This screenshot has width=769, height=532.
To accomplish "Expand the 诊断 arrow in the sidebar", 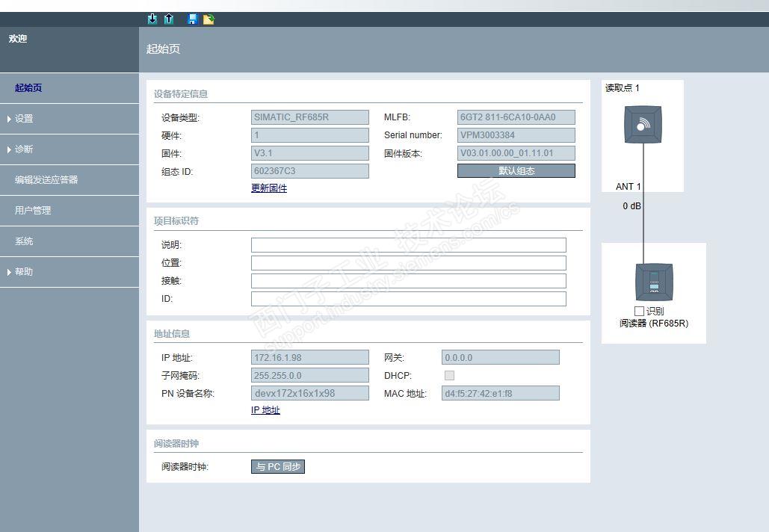I will [x=9, y=149].
